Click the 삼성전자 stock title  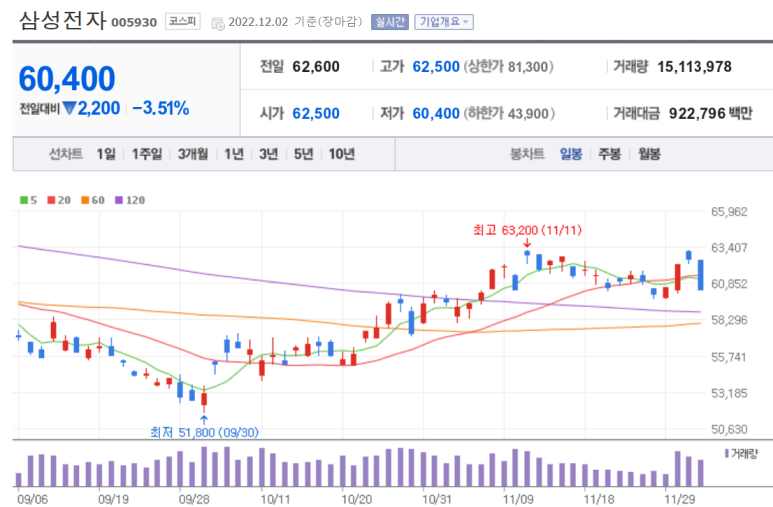[63, 21]
